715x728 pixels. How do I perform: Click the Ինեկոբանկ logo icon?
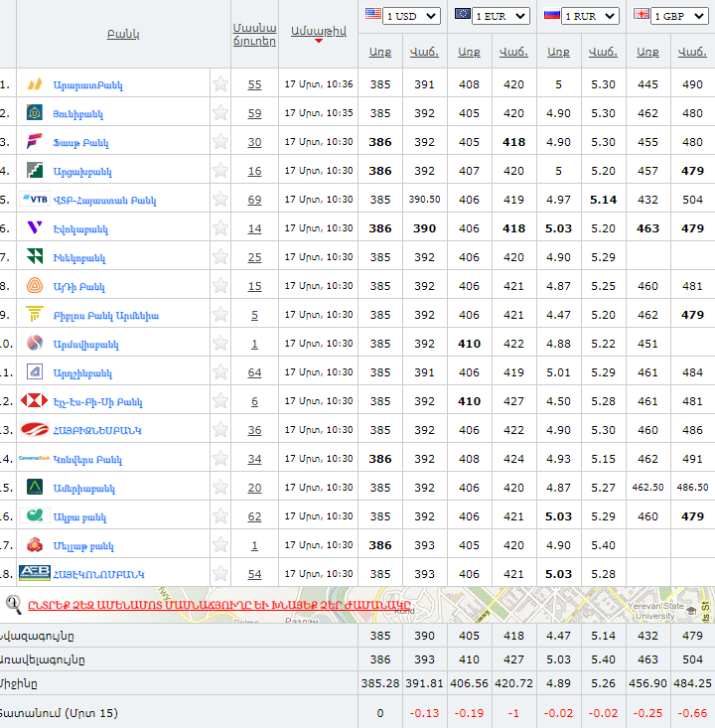pyautogui.click(x=35, y=256)
